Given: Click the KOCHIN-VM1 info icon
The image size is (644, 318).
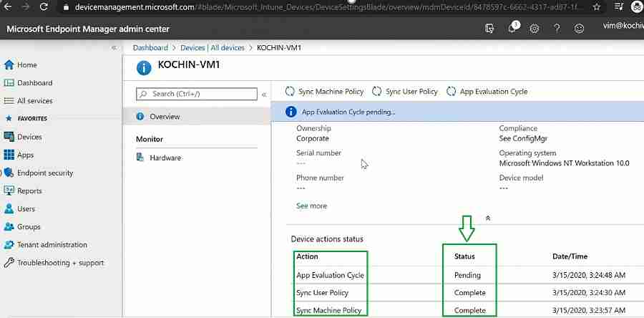Looking at the screenshot, I should 144,68.
